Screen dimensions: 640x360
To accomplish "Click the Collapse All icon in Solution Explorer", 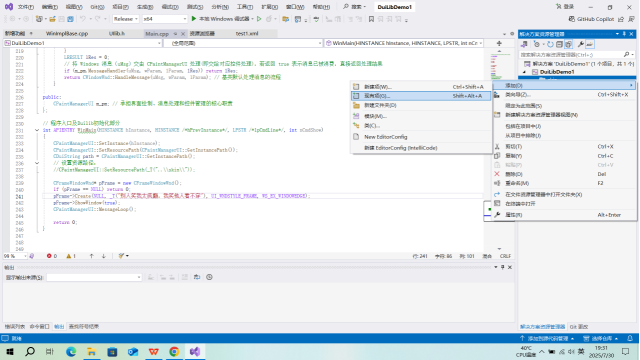I will [x=559, y=44].
